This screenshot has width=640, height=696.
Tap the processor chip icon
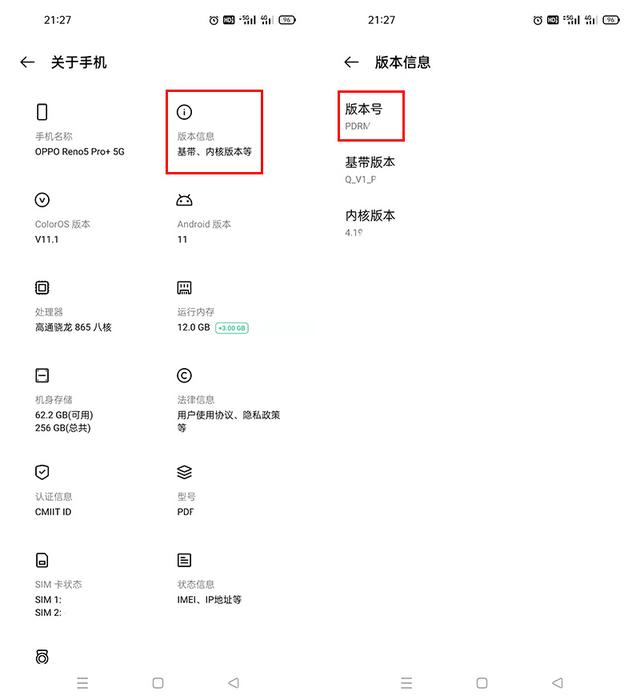(42, 288)
